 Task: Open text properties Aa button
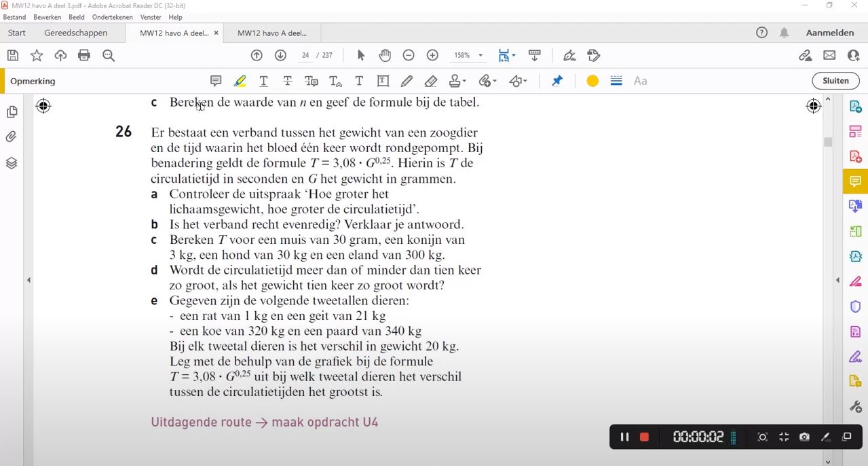click(640, 81)
